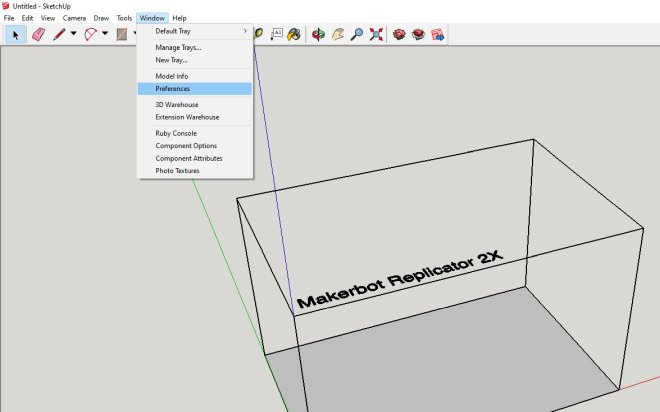
Task: Pick the pink Eraser tool
Action: click(x=39, y=35)
